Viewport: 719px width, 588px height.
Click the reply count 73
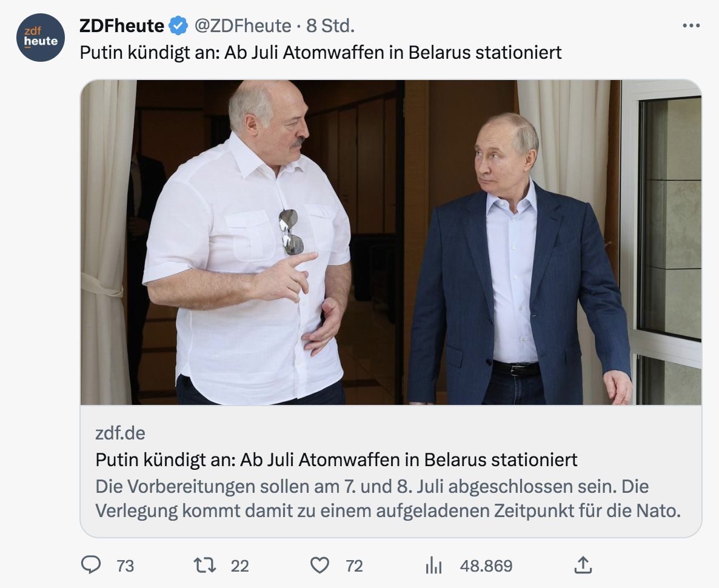[x=125, y=566]
